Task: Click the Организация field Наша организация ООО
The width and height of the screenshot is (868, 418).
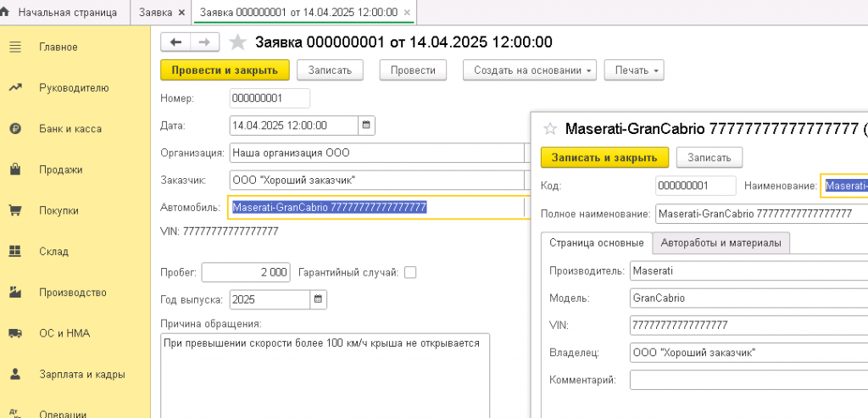Action: [x=376, y=153]
